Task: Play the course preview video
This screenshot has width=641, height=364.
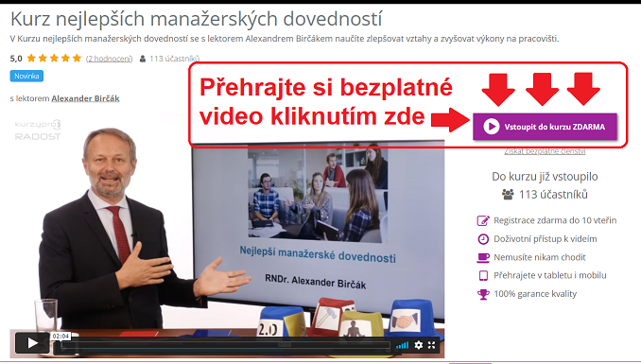Action: click(32, 343)
